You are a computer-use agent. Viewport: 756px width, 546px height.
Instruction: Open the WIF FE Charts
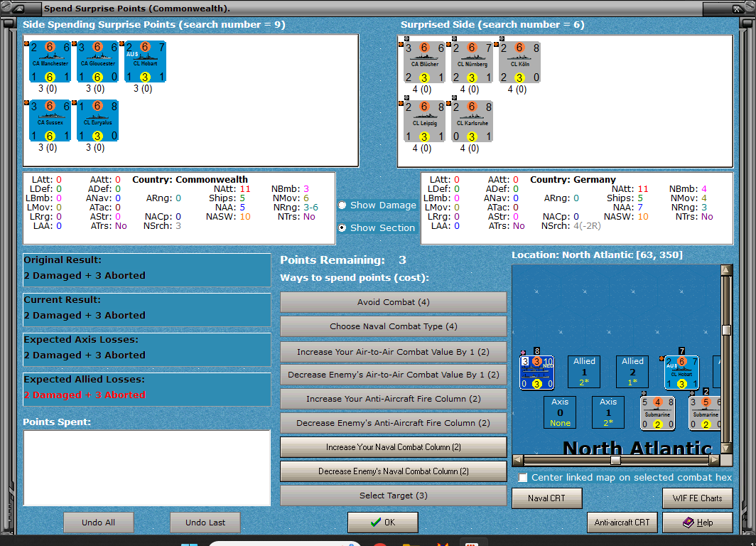698,498
